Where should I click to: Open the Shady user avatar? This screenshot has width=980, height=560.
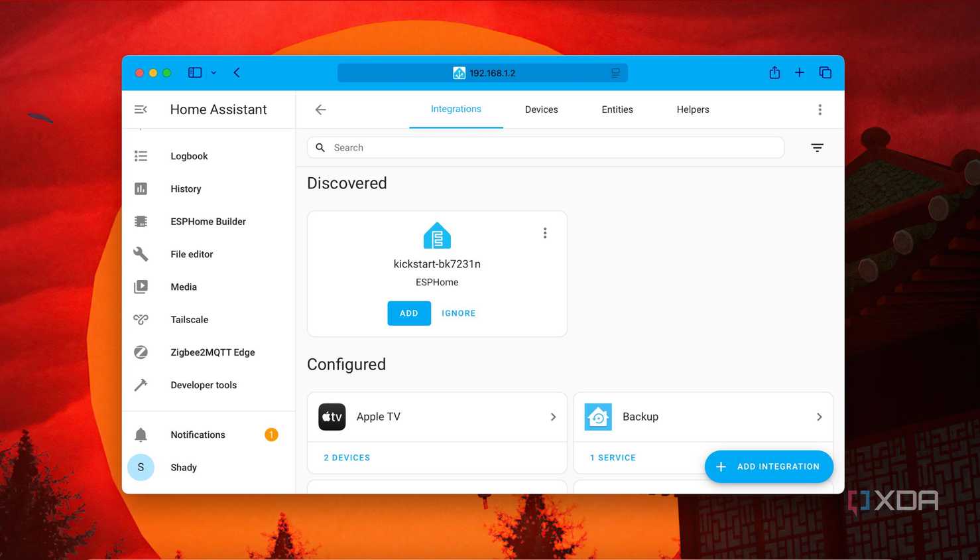tap(141, 467)
